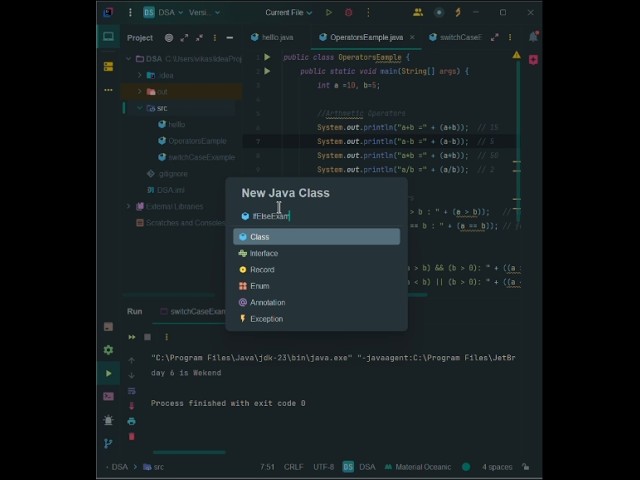Open Project panel options menu

tap(215, 38)
